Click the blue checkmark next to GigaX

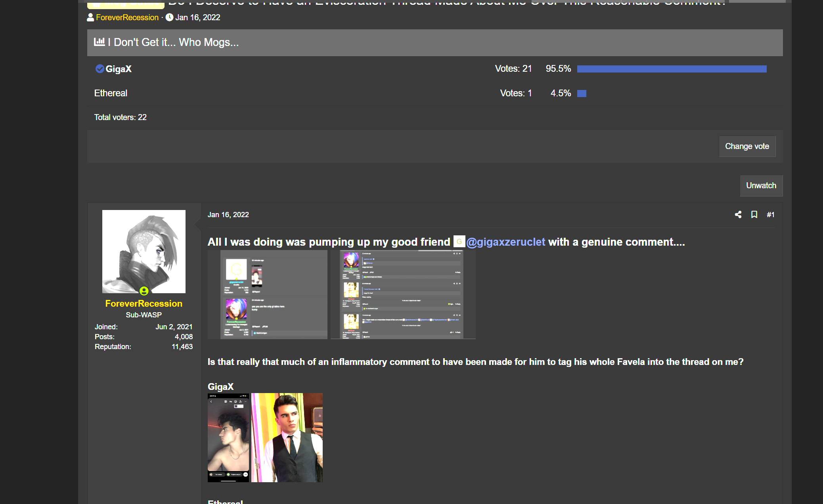point(100,69)
